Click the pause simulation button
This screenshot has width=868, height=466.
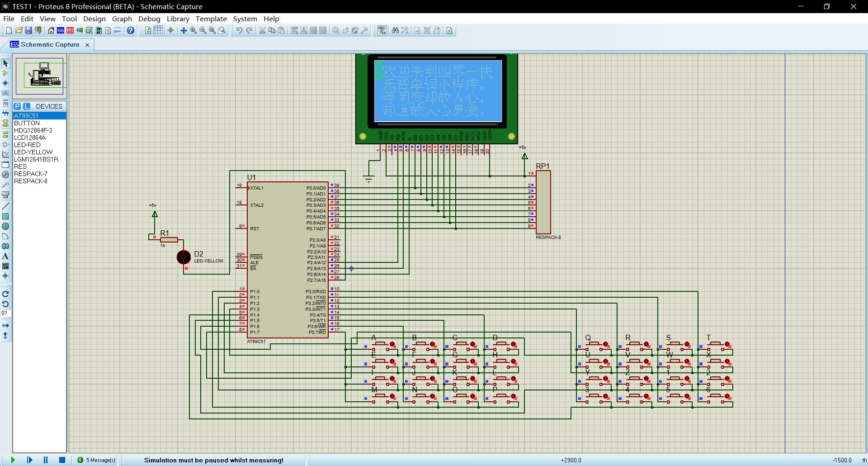[46, 460]
